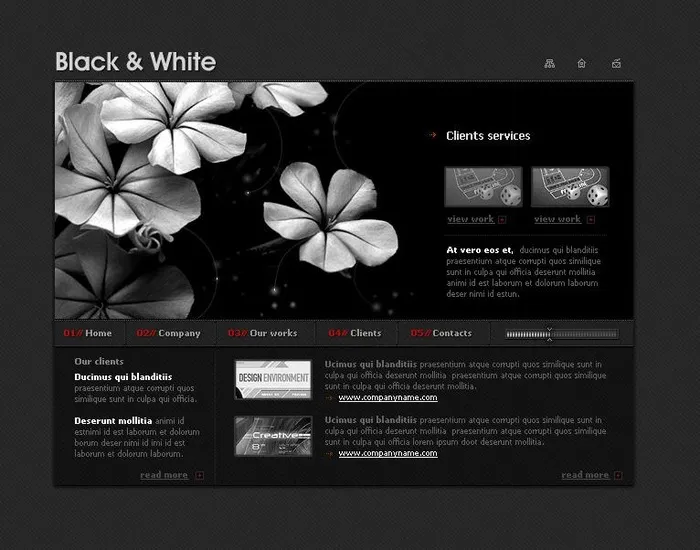Open the Home menu item
The image size is (700, 550).
pos(88,333)
